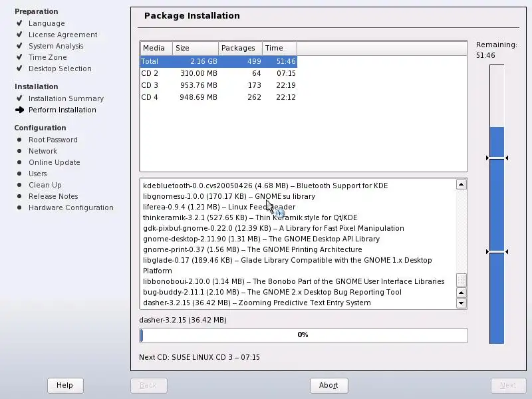Click the Installation Summary checkmark icon
This screenshot has height=399, width=532.
pos(19,98)
